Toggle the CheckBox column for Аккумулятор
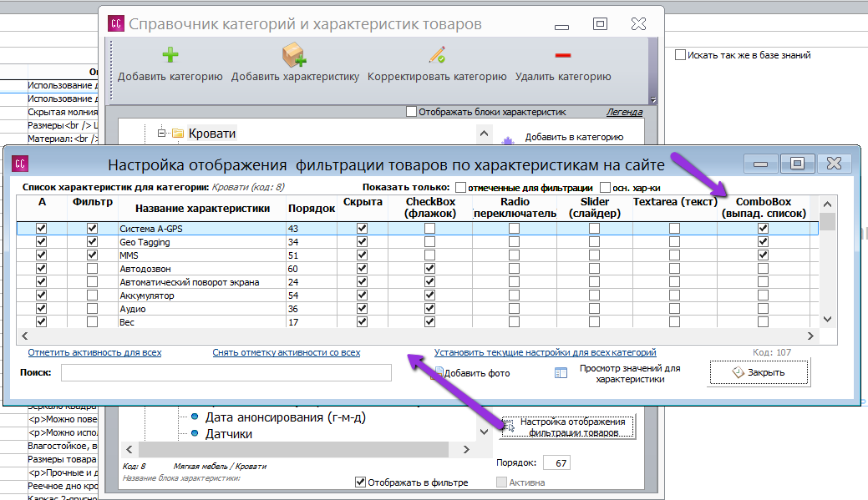Viewport: 868px width, 500px height. [x=429, y=295]
